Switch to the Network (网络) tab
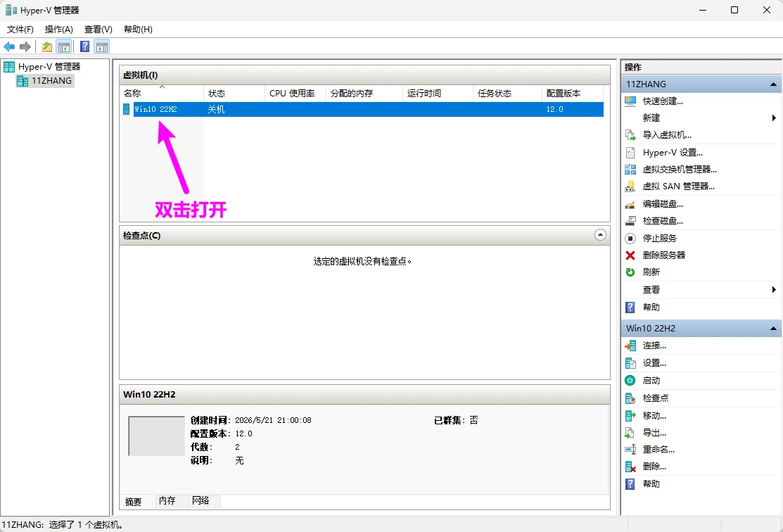783x532 pixels. click(200, 500)
